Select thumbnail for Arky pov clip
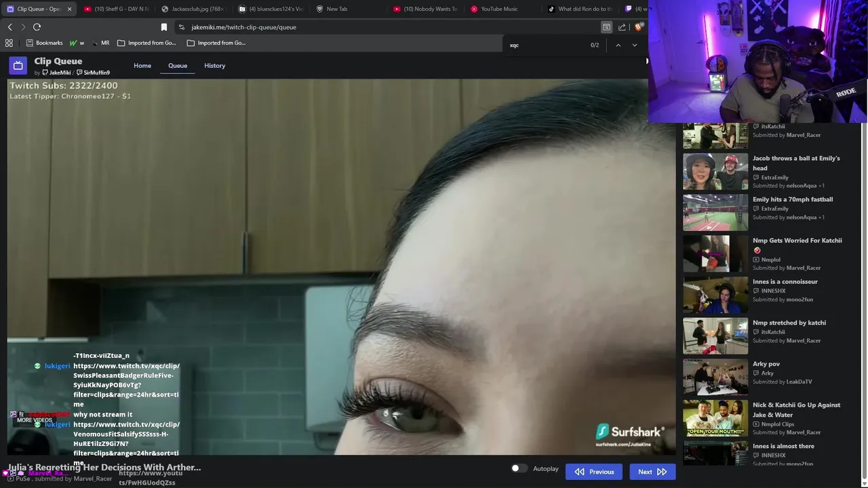This screenshot has width=868, height=488. point(715,378)
